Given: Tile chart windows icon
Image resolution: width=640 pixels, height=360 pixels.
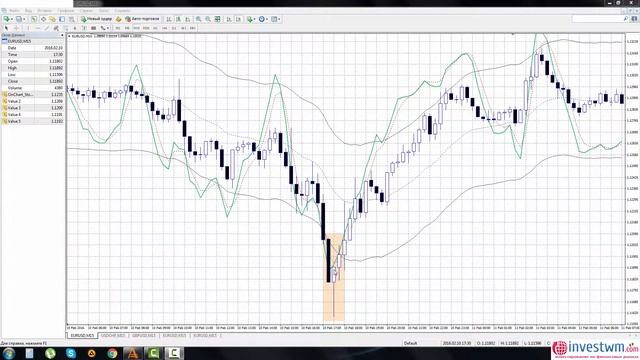Looking at the screenshot, I should tap(217, 19).
